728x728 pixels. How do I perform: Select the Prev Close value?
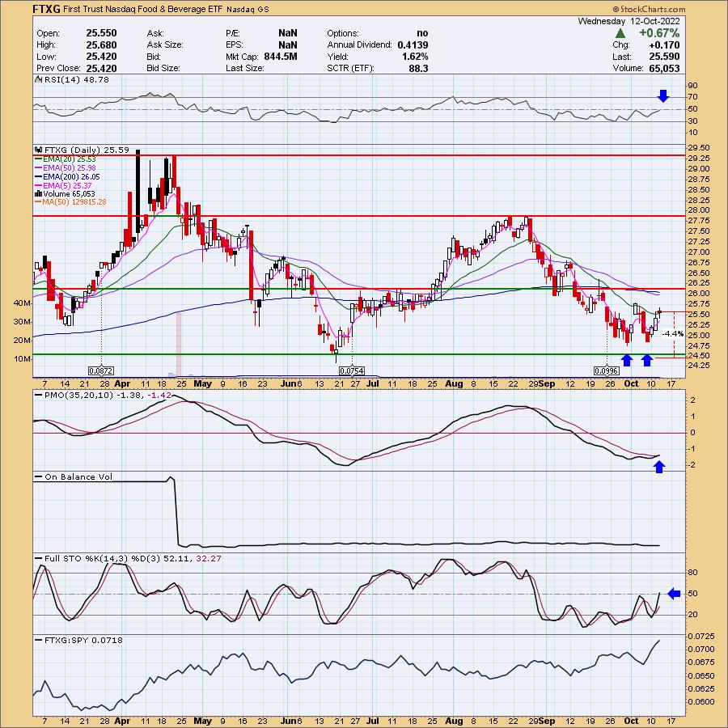(101, 68)
